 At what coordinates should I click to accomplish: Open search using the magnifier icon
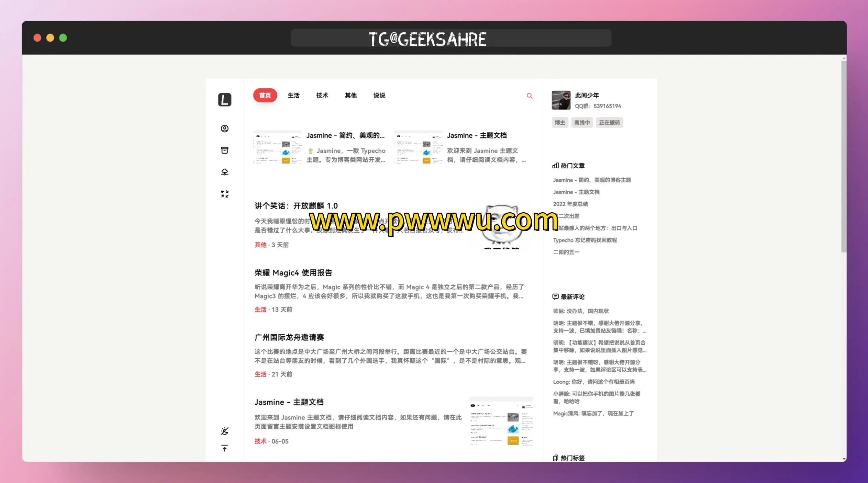click(x=529, y=96)
